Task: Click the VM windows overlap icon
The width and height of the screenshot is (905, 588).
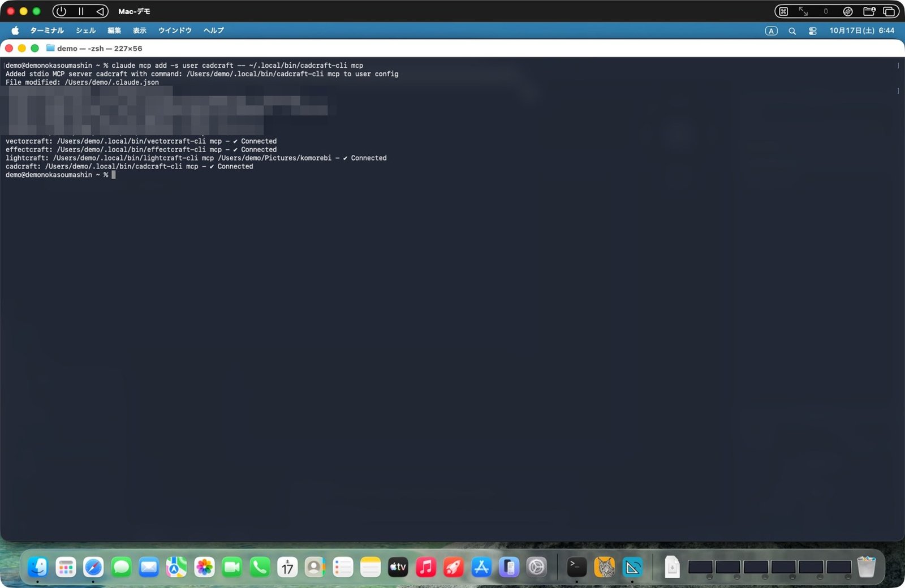Action: point(889,11)
